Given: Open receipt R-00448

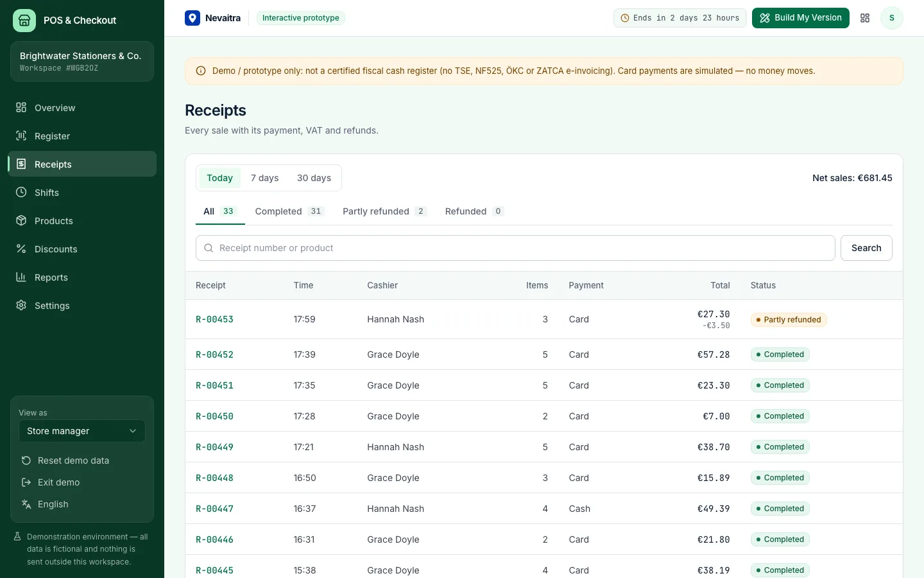Looking at the screenshot, I should click(214, 478).
